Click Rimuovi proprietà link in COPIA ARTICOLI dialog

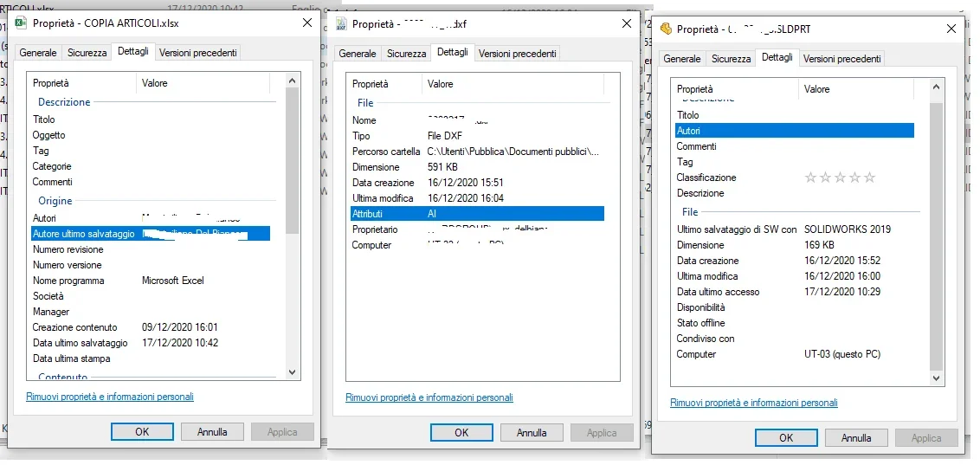[x=110, y=397]
